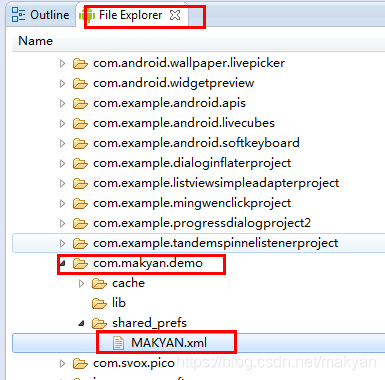The height and width of the screenshot is (380, 385).
Task: Expand com.example.dialoginflaterproject folder
Action: point(62,163)
